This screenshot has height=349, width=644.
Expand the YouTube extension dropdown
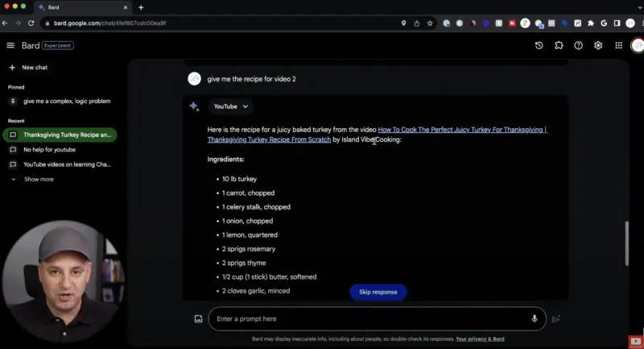(x=231, y=106)
